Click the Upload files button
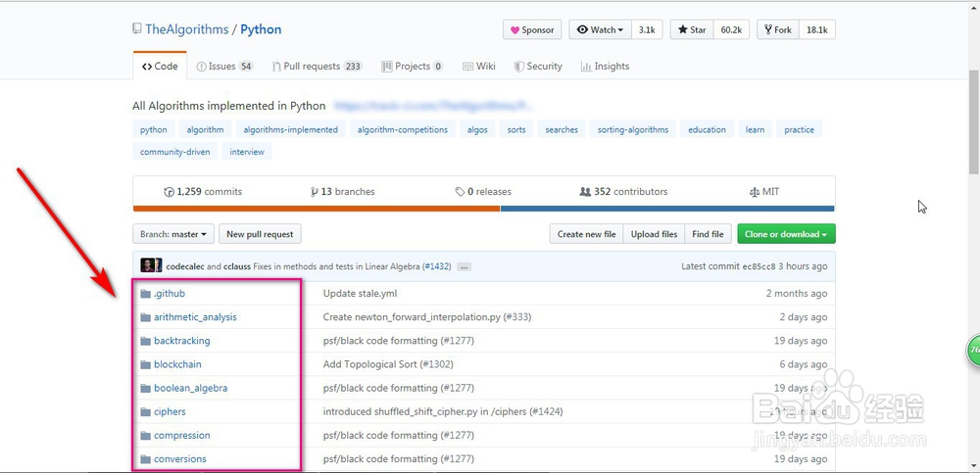Screen dimensions: 980x473 (x=654, y=234)
